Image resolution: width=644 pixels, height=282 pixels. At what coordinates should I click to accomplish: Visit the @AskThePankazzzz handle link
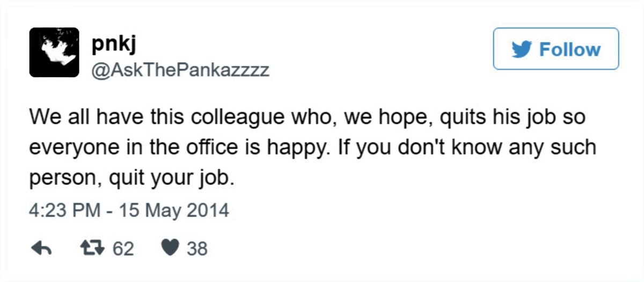[180, 70]
